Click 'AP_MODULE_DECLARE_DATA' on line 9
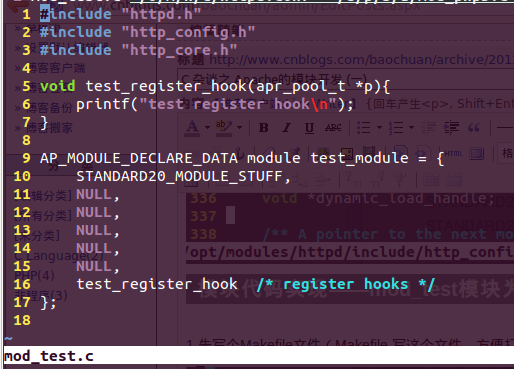Screen dimensions: 514x369 139,158
